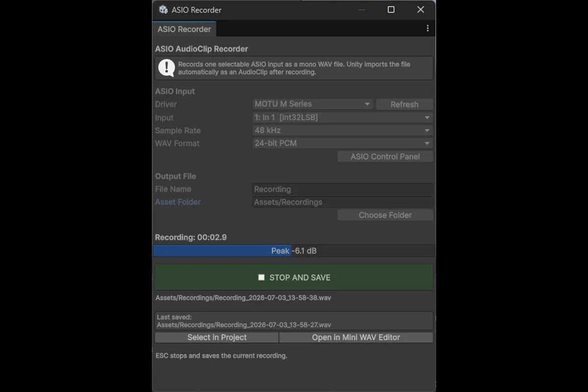
Task: Click the Sample Rate label
Action: [x=178, y=130]
